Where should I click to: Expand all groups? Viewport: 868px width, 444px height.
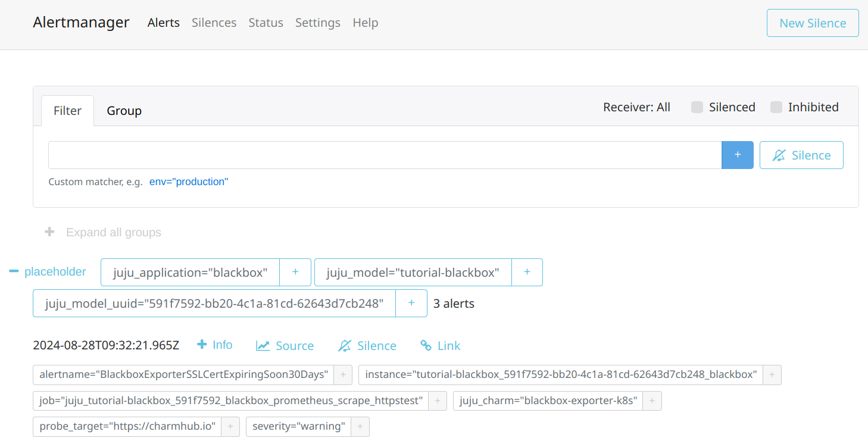pos(103,232)
